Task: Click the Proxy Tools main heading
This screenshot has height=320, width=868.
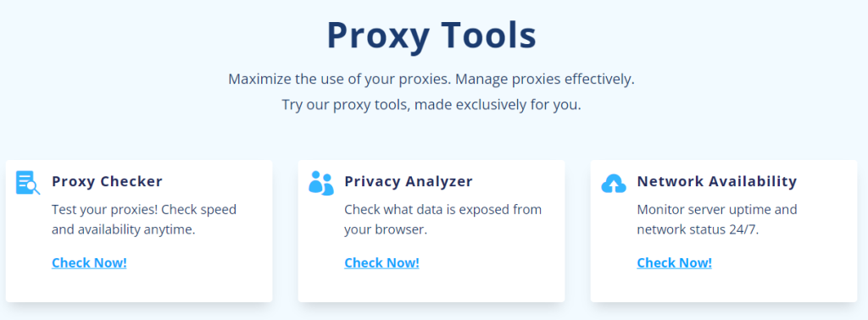Action: click(431, 36)
